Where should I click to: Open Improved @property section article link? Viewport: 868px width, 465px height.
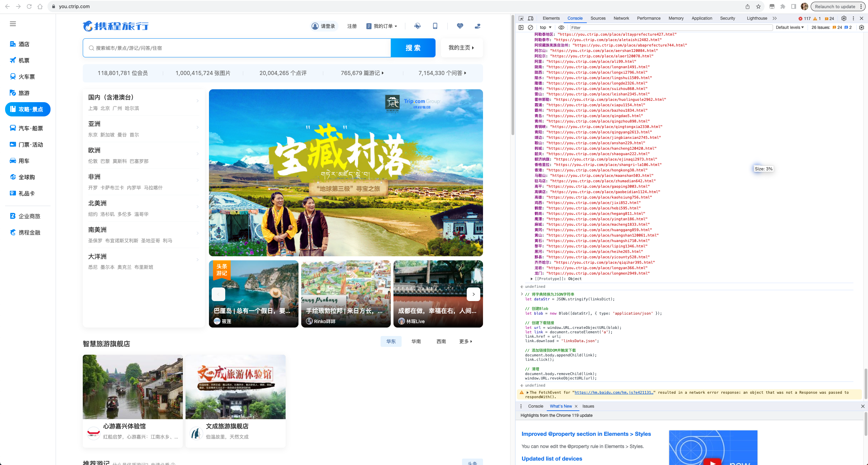pos(586,434)
